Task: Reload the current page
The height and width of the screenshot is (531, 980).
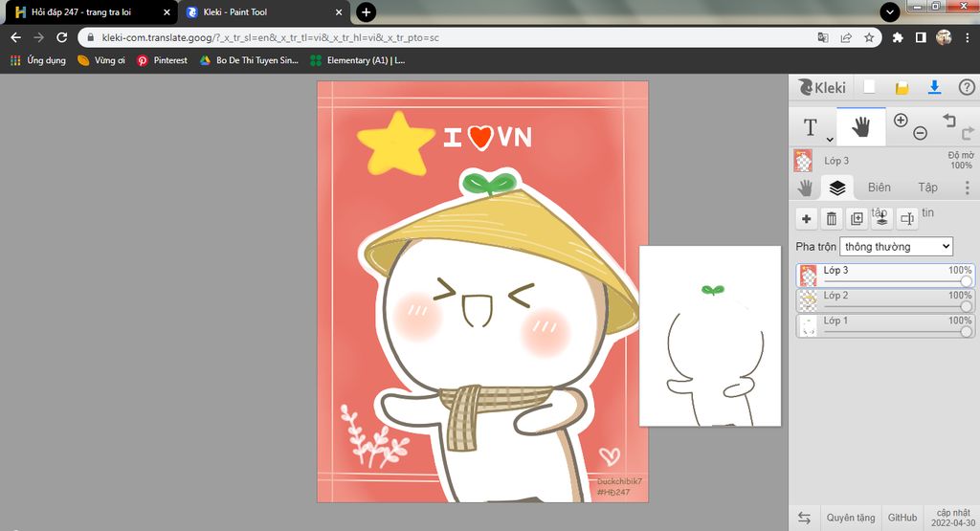Action: point(61,37)
